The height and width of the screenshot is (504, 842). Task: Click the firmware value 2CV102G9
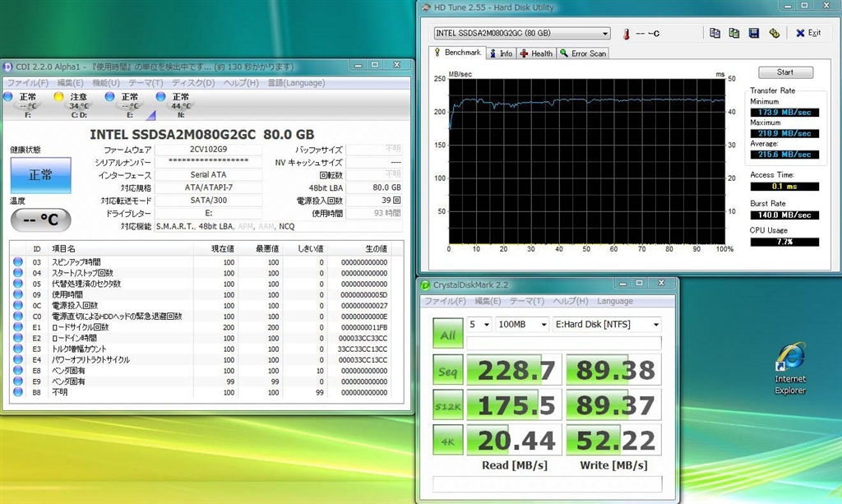click(208, 150)
